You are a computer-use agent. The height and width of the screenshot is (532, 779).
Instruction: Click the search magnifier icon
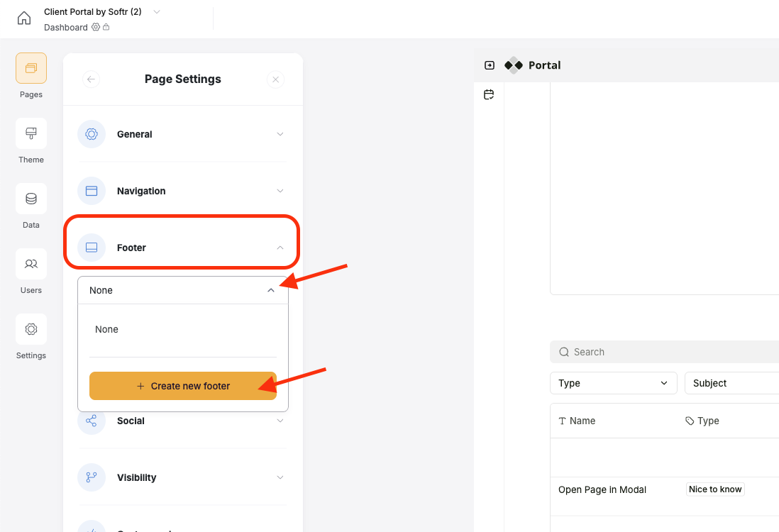(564, 352)
